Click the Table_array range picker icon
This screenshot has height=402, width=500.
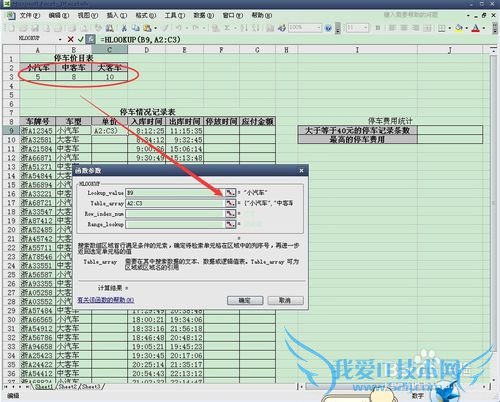pos(230,203)
